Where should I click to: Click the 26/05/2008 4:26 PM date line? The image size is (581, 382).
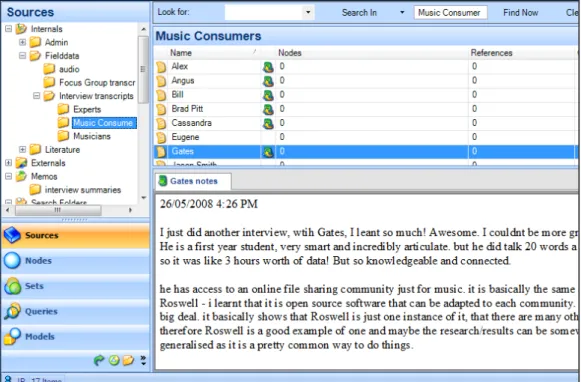[209, 204]
